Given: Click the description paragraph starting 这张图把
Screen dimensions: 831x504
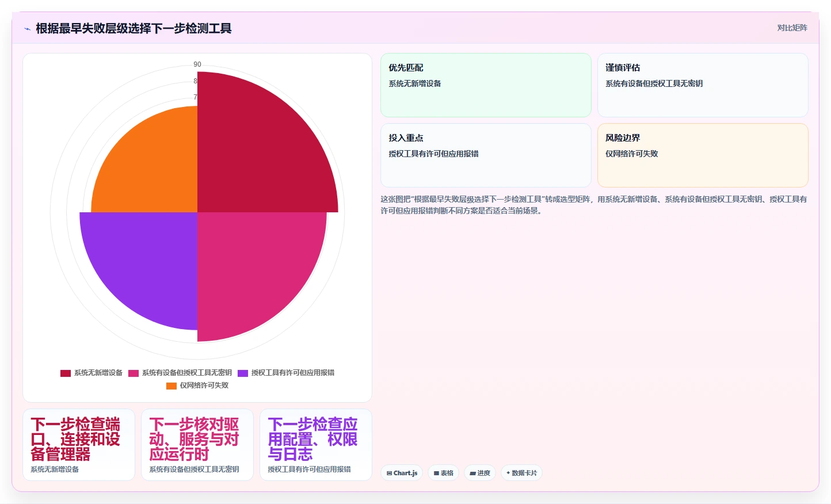Looking at the screenshot, I should coord(594,205).
